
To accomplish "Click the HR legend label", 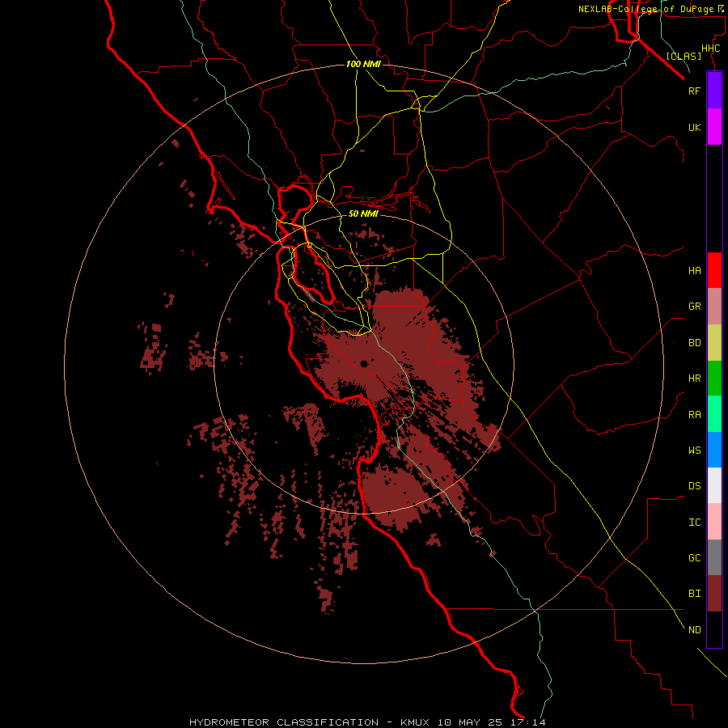I will (694, 379).
